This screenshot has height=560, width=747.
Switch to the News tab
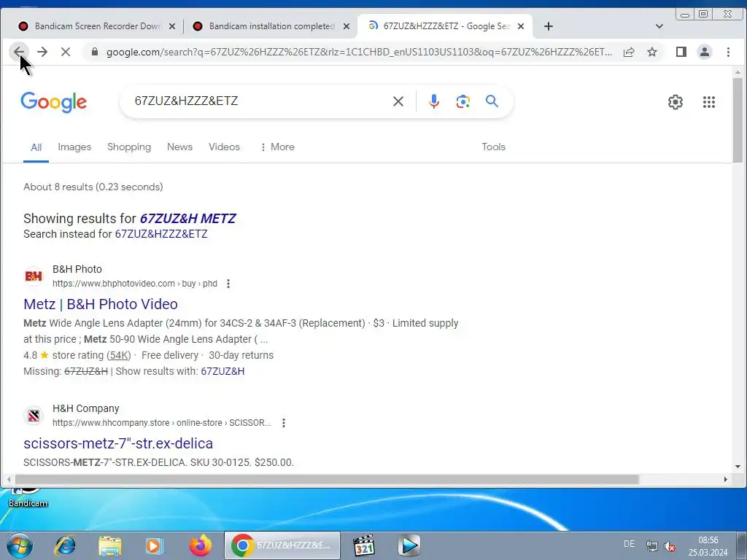179,147
